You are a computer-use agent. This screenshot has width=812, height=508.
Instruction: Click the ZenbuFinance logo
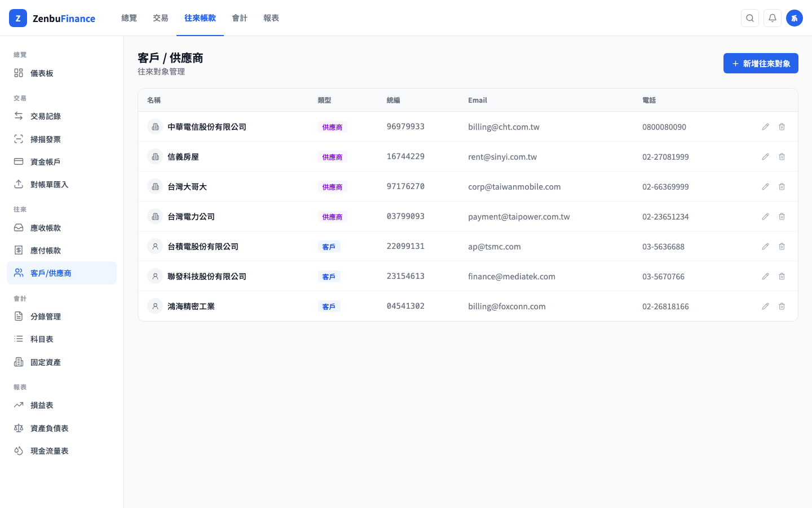tap(52, 18)
